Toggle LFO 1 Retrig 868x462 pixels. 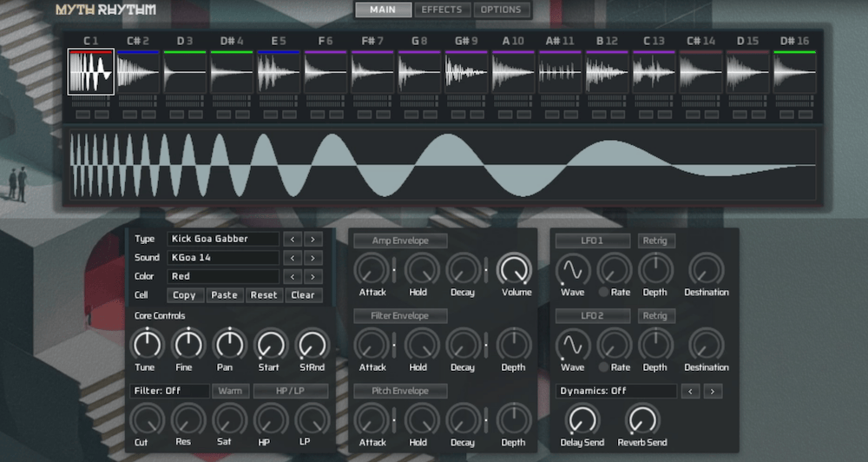(x=655, y=241)
